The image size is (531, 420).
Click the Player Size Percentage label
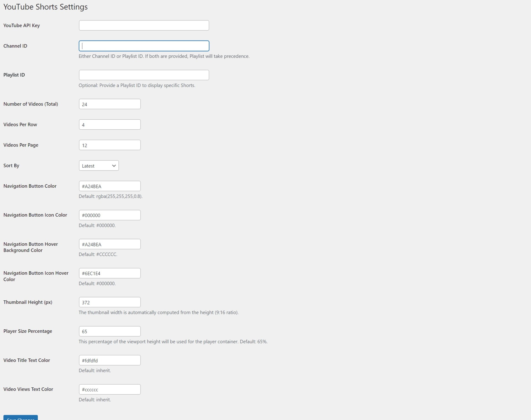coord(28,331)
